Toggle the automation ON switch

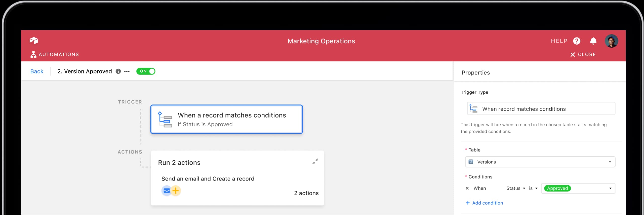pos(146,71)
